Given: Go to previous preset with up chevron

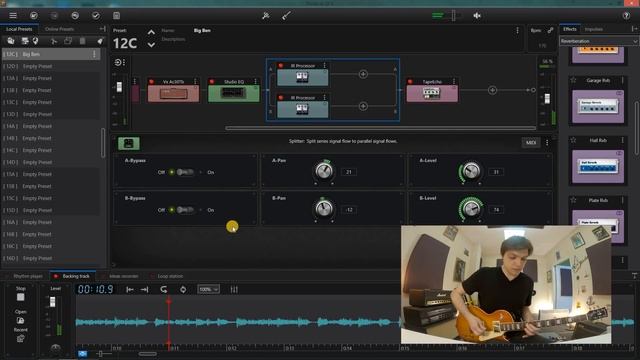Looking at the screenshot, I should (x=151, y=32).
